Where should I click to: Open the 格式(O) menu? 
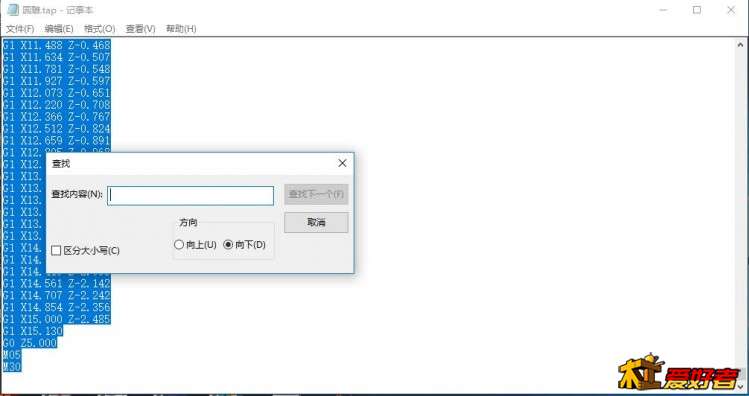tap(100, 29)
